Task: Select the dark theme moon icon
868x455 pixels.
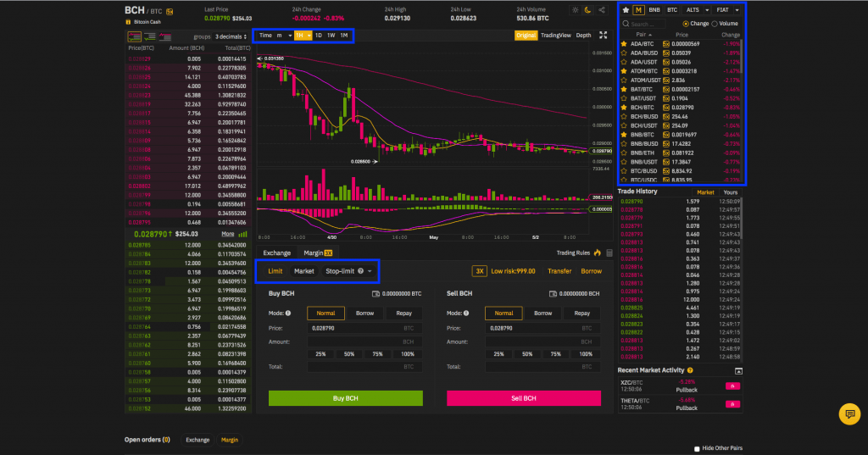Action: pyautogui.click(x=588, y=10)
